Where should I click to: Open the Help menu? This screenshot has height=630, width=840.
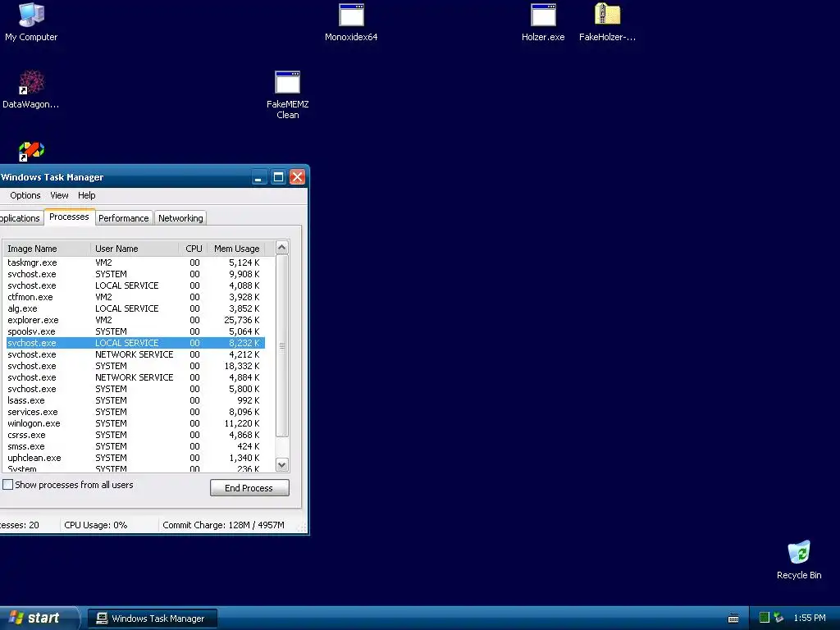pyautogui.click(x=87, y=195)
